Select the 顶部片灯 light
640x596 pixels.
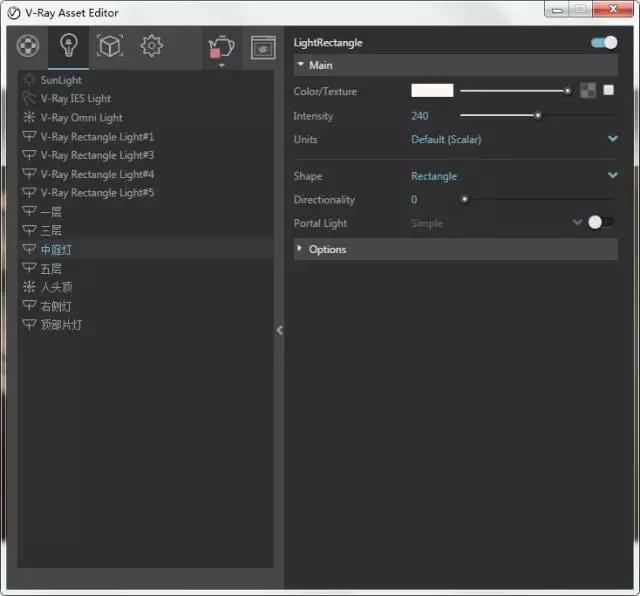61,325
